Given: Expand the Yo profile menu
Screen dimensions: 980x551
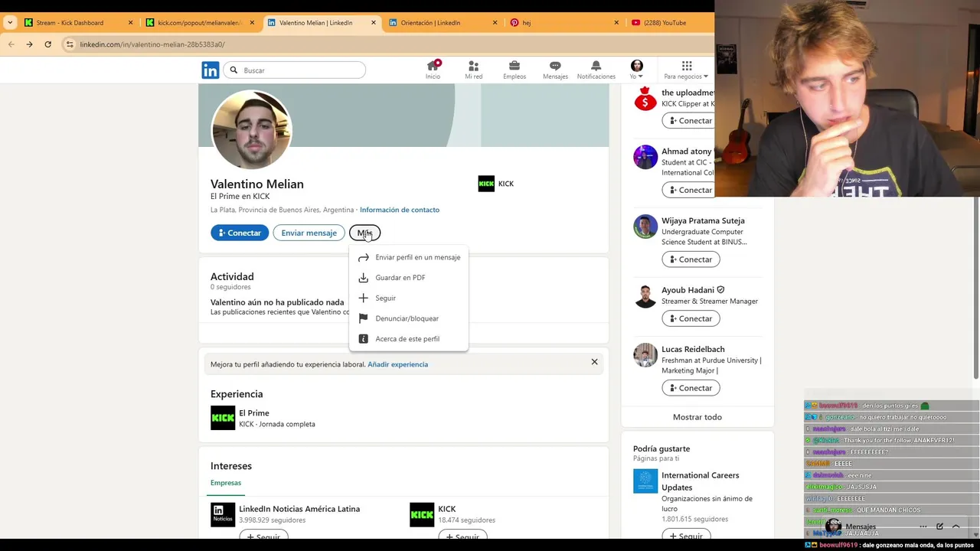Looking at the screenshot, I should tap(636, 70).
